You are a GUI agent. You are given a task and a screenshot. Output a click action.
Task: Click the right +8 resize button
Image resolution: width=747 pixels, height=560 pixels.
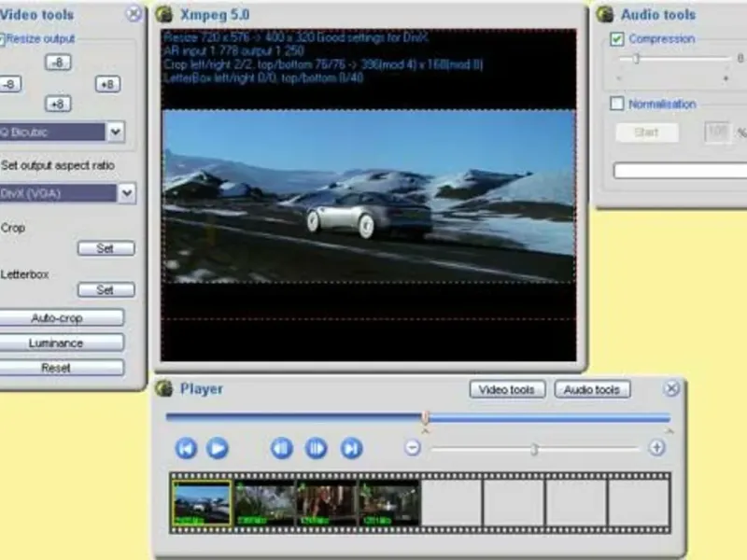tap(107, 84)
